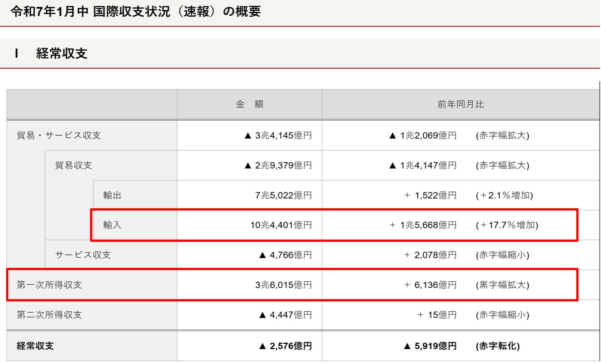Select the 前年同月比 column header
The height and width of the screenshot is (364, 601).
[460, 104]
